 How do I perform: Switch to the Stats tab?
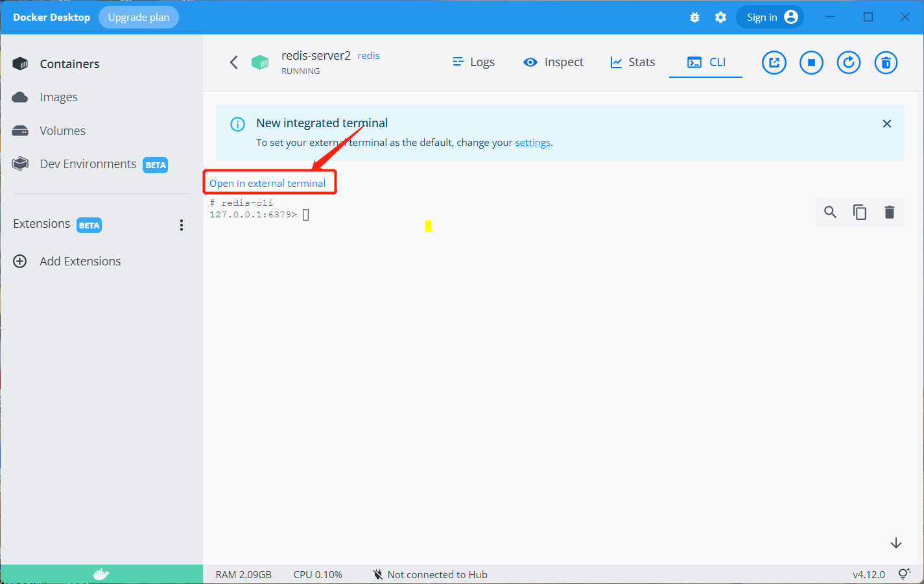(632, 62)
